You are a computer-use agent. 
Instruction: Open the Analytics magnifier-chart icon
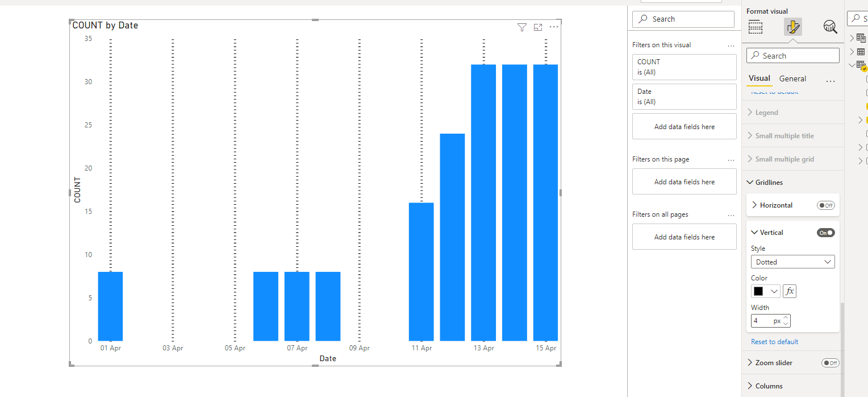830,27
